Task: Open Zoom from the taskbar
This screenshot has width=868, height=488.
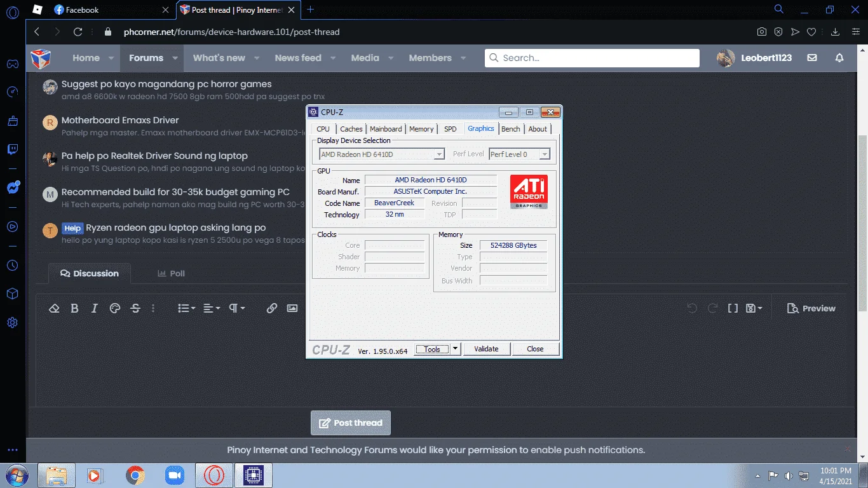Action: click(174, 475)
